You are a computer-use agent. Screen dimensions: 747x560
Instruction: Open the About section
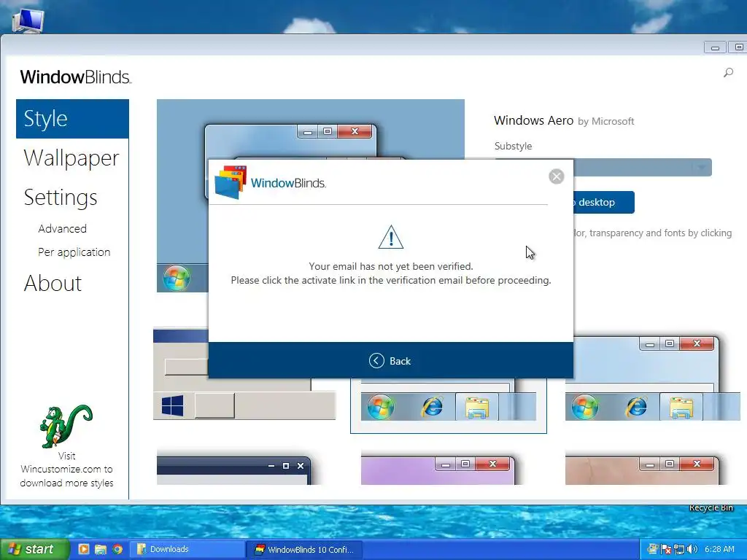tap(53, 284)
